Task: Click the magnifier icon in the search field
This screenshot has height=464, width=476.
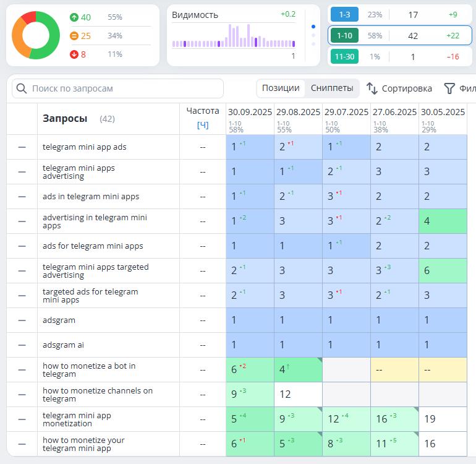Action: coord(22,88)
